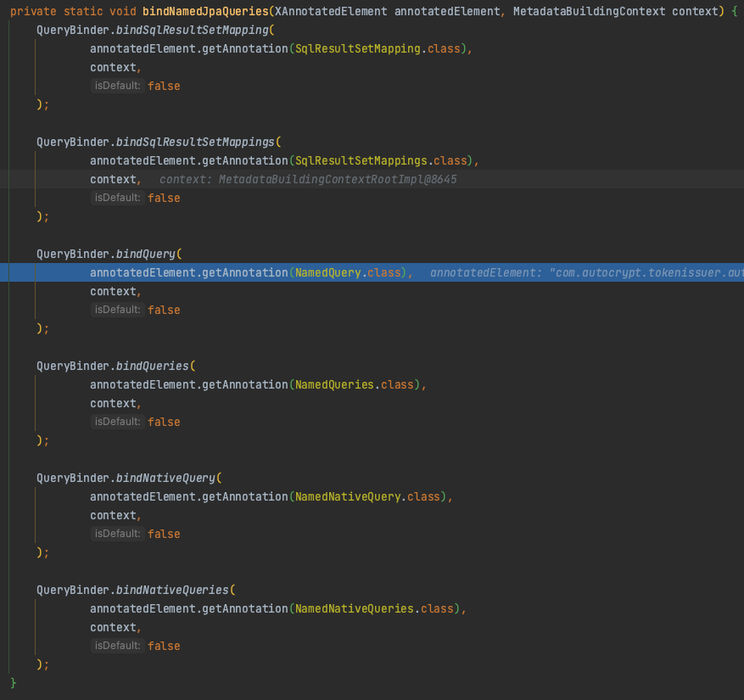The width and height of the screenshot is (744, 700).
Task: Click context argument in bindNativeQuery call
Action: [x=113, y=515]
